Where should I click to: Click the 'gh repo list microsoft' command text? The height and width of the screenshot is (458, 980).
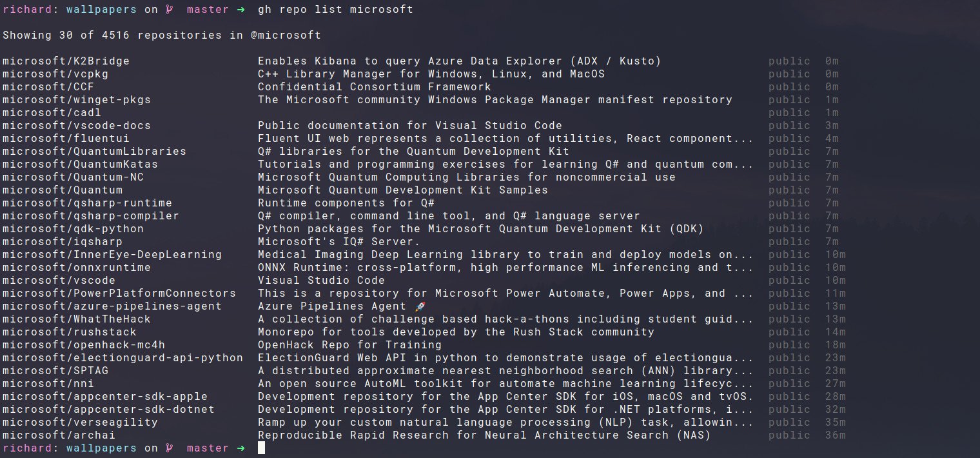(x=335, y=10)
